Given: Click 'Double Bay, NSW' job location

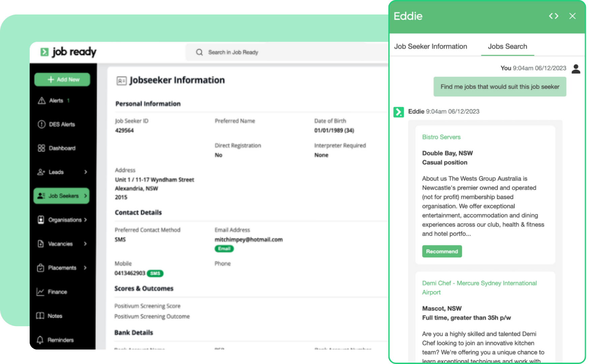Looking at the screenshot, I should 447,153.
